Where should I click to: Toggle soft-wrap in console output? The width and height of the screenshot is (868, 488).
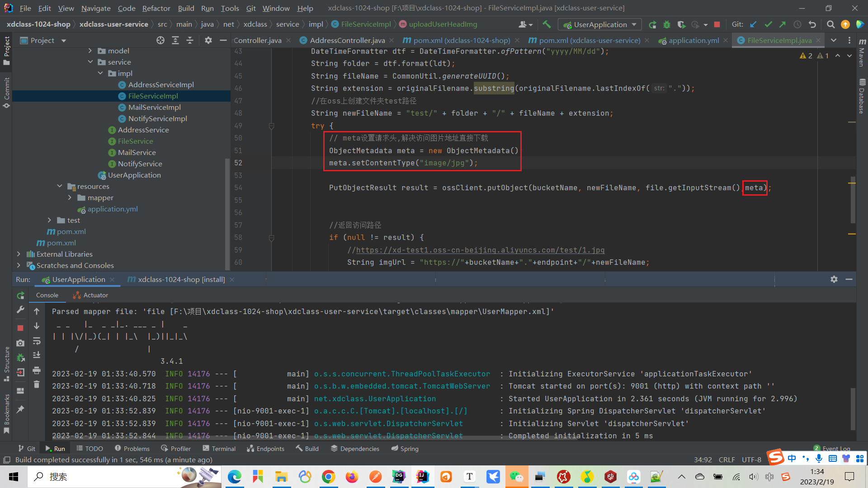[37, 341]
